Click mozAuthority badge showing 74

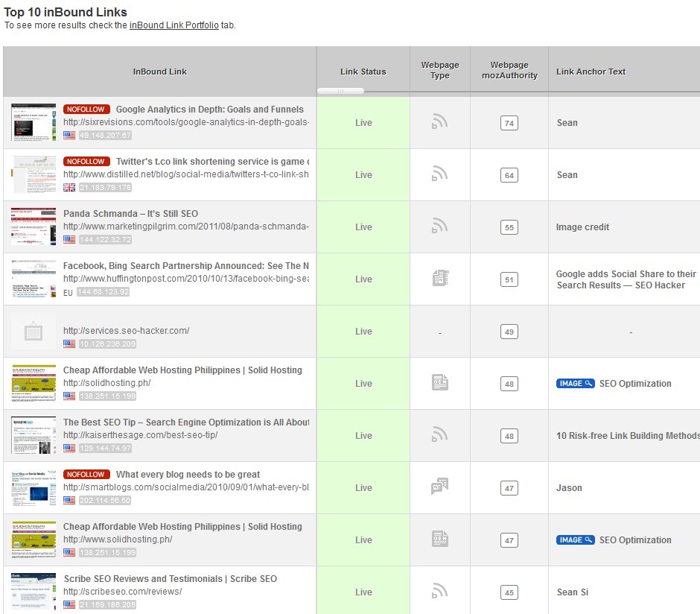[509, 123]
